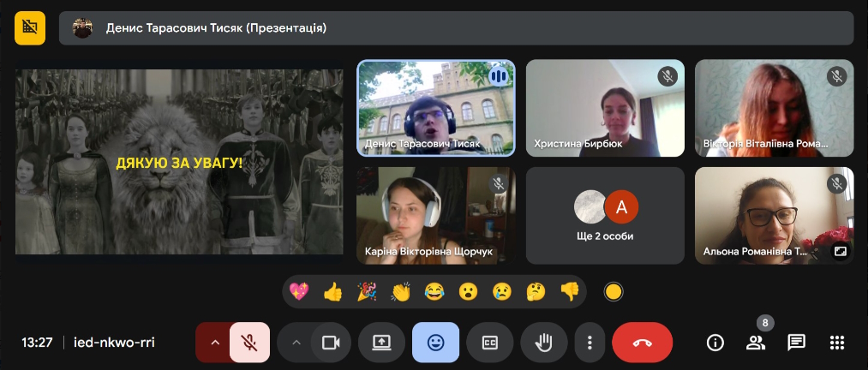Unmute your microphone
Viewport: 868px width, 370px height.
249,343
